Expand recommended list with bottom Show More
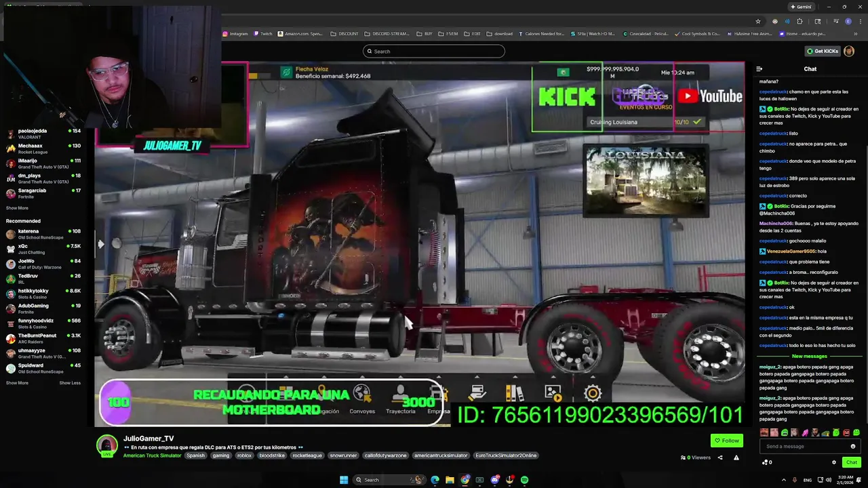This screenshot has width=868, height=488. click(17, 383)
